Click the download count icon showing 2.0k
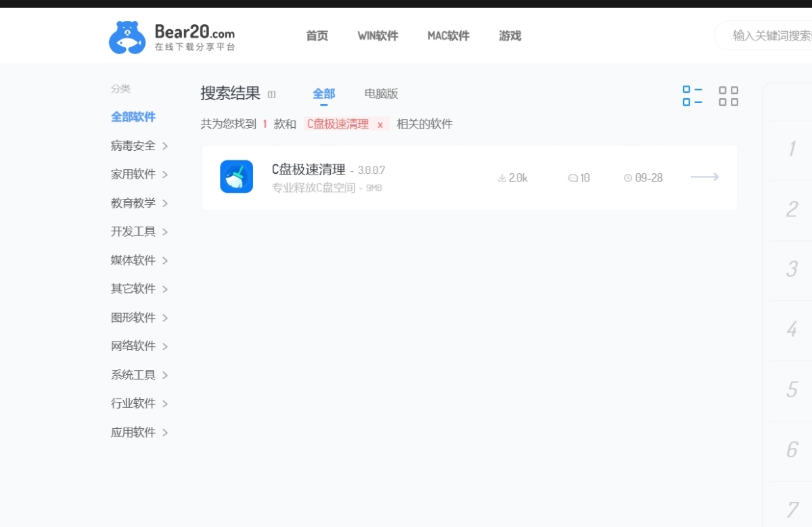This screenshot has height=527, width=812. click(x=502, y=178)
